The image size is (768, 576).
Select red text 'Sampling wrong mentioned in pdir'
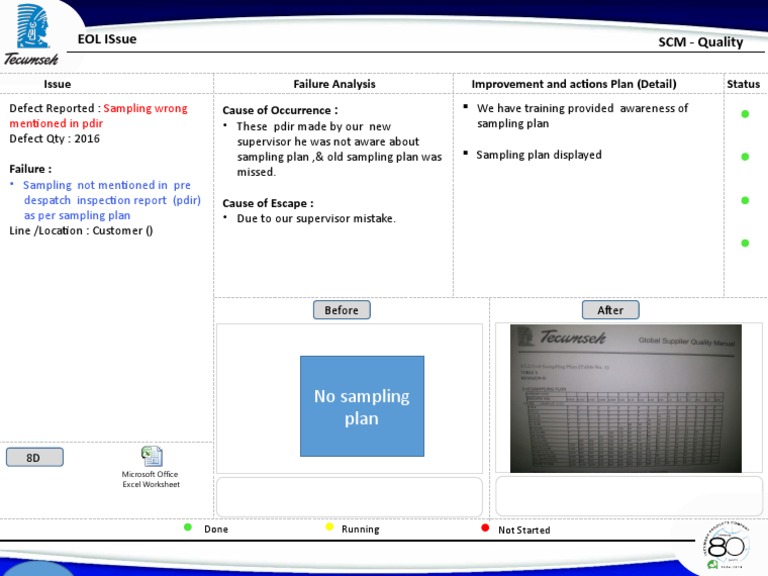coord(98,116)
